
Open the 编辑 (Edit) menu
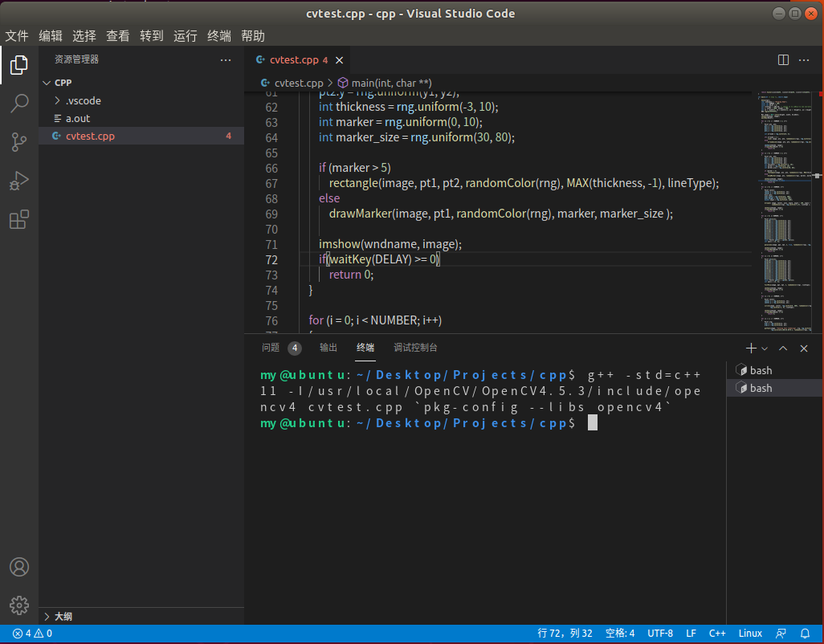point(51,35)
